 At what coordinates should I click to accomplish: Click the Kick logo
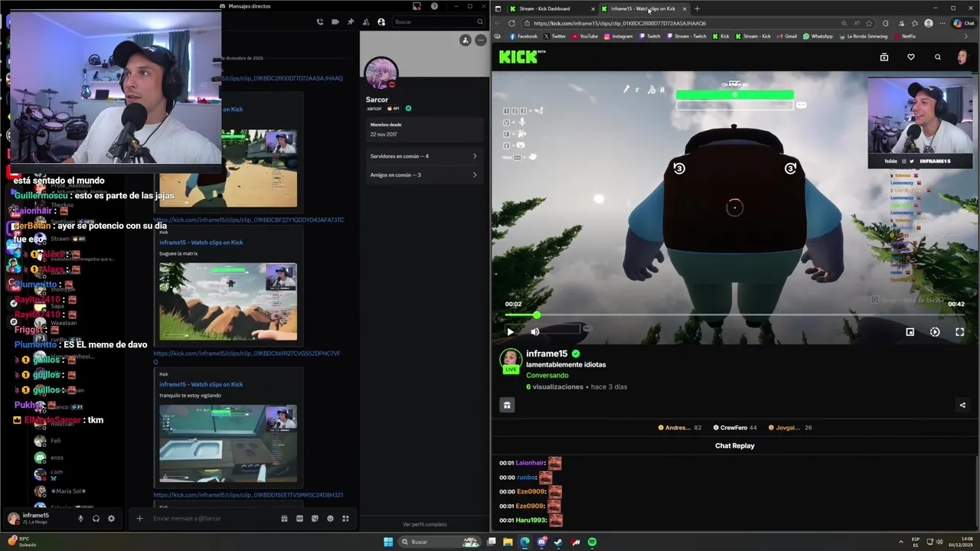522,57
